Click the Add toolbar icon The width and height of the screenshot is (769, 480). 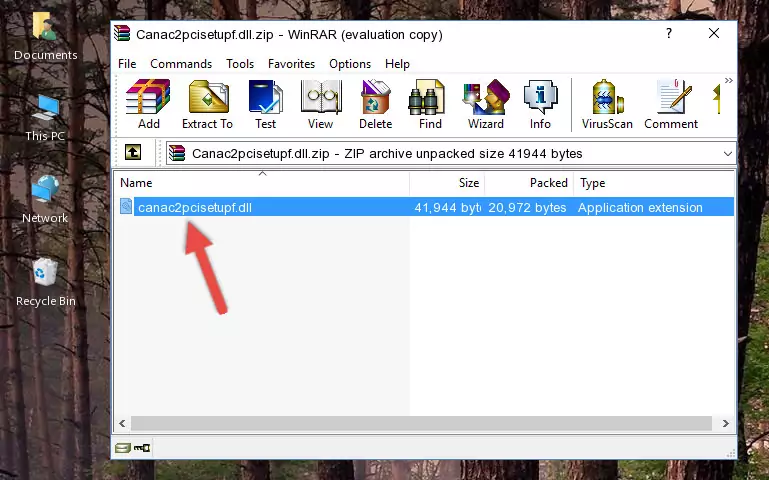click(x=148, y=104)
